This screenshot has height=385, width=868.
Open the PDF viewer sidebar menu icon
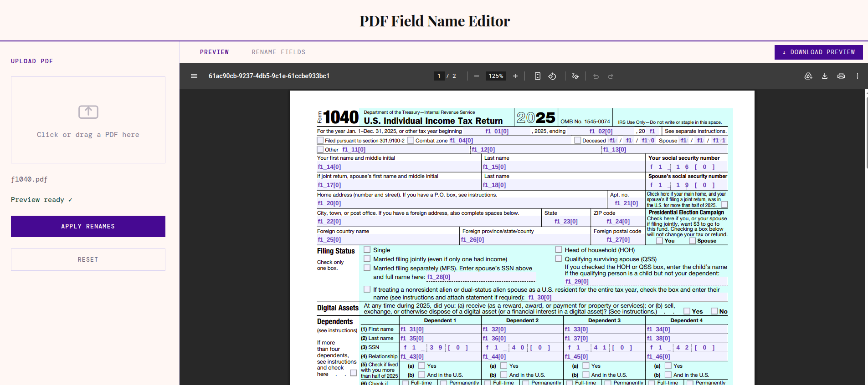point(194,76)
